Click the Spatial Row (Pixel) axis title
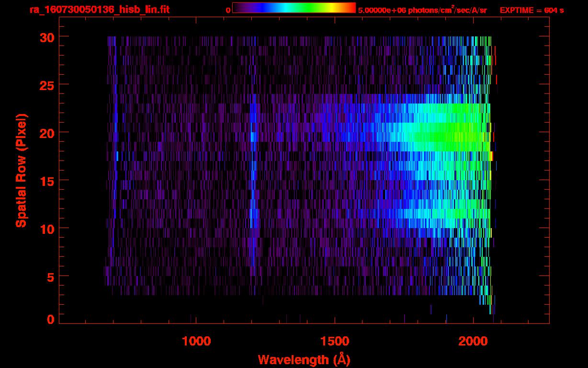The height and width of the screenshot is (368, 588). 21,171
